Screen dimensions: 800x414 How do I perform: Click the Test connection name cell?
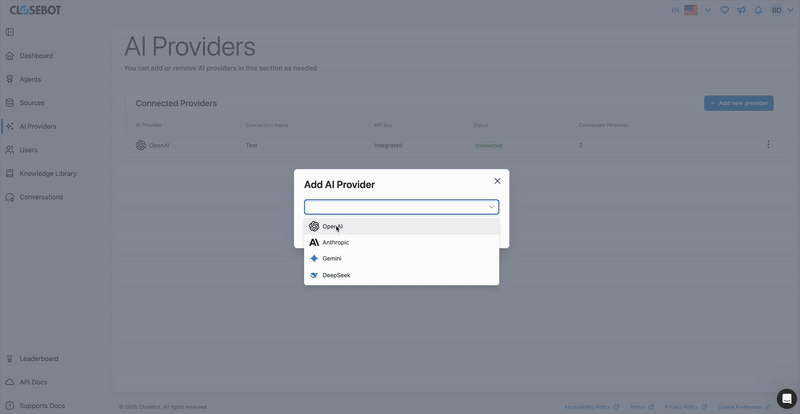point(252,145)
